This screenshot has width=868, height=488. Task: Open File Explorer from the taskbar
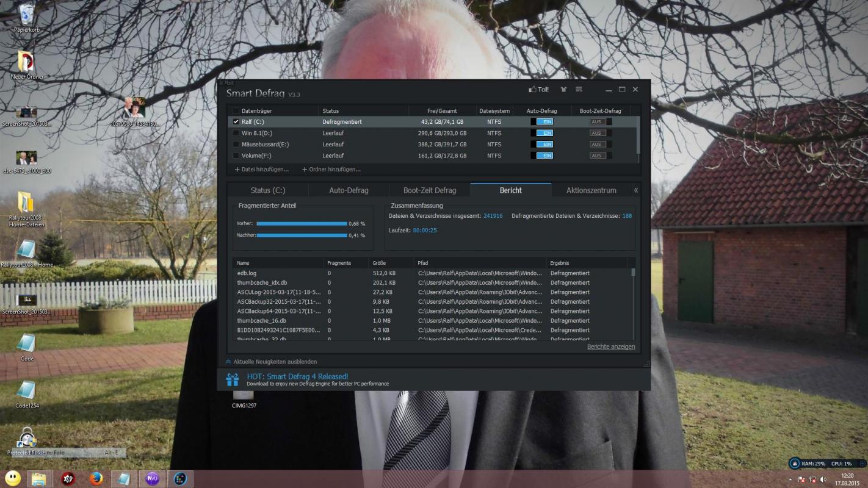click(x=40, y=479)
